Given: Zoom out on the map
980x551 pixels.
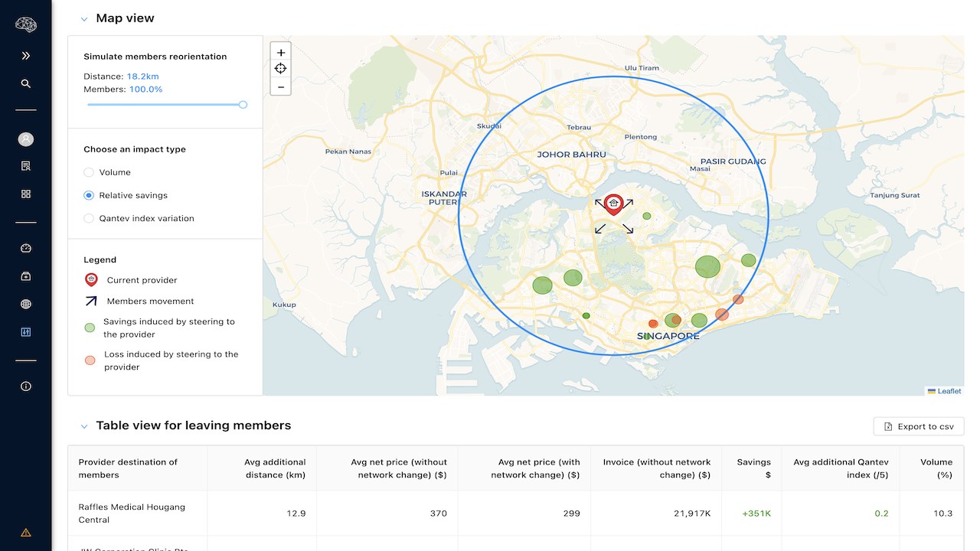Looking at the screenshot, I should click(281, 86).
